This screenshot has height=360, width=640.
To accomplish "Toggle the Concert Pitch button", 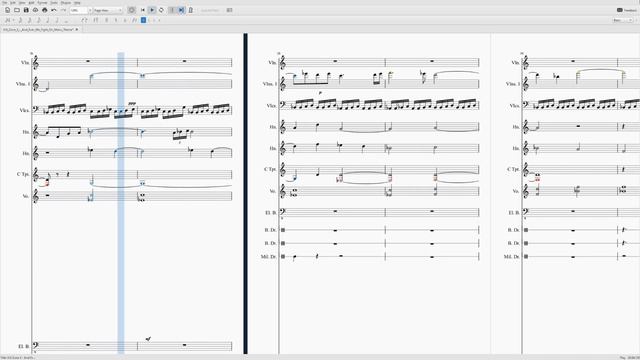I will pos(210,10).
